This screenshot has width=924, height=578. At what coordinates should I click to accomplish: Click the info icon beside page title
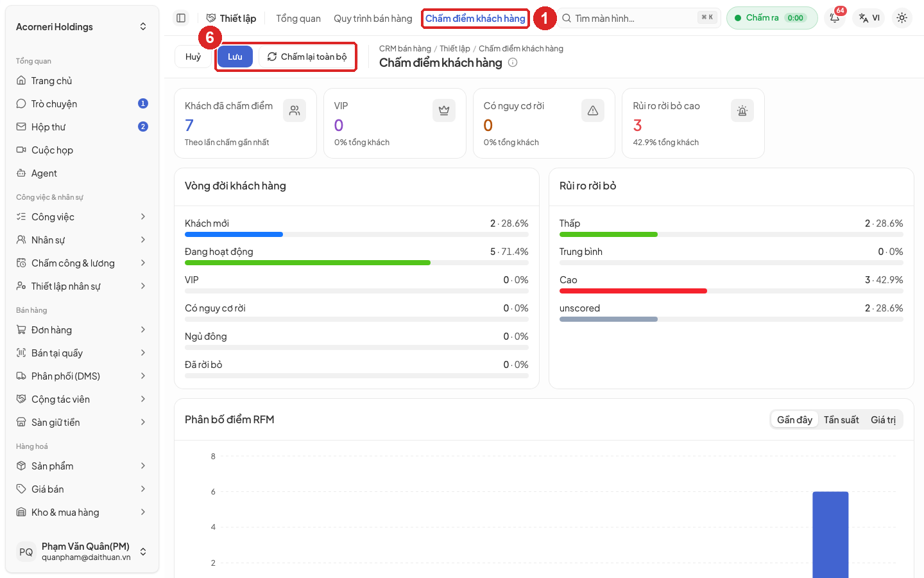pos(513,62)
